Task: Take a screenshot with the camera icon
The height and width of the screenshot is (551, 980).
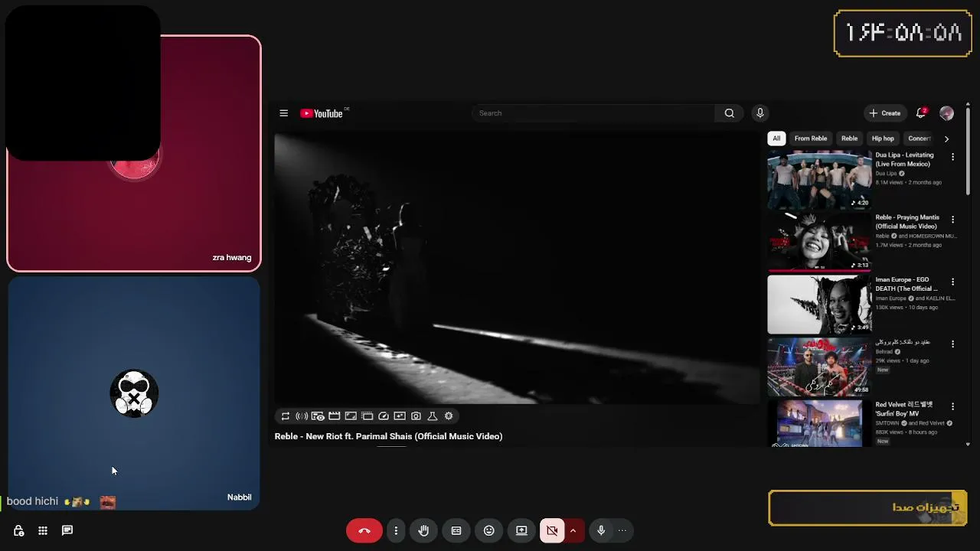Action: click(416, 416)
